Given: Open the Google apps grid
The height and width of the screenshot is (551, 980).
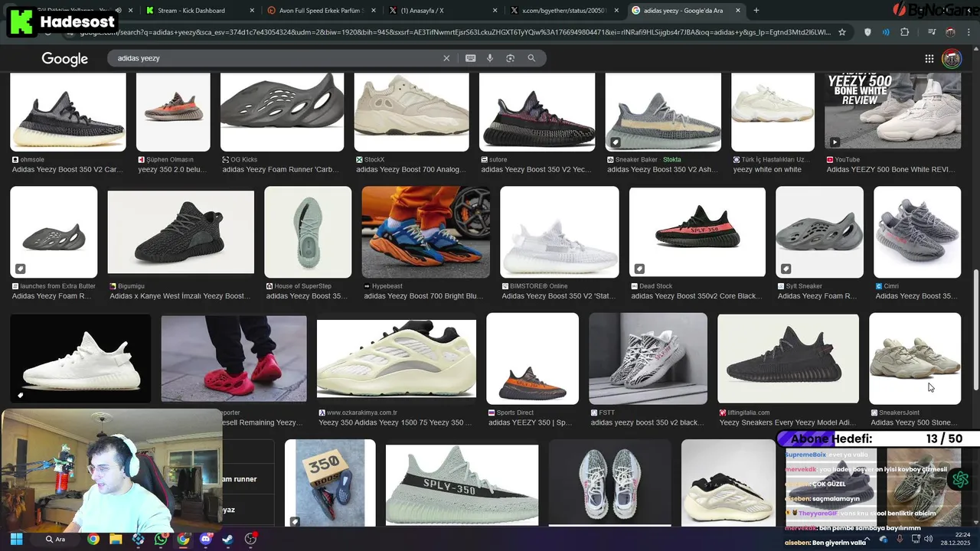Looking at the screenshot, I should (x=929, y=58).
